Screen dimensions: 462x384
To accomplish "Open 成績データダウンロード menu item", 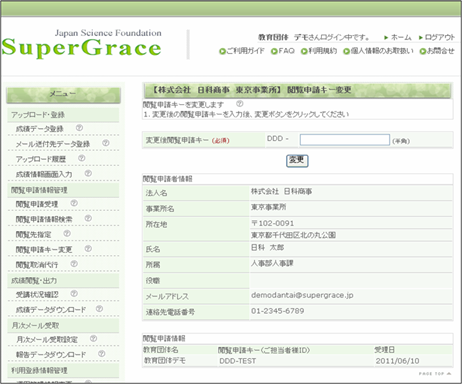I will click(x=51, y=310).
